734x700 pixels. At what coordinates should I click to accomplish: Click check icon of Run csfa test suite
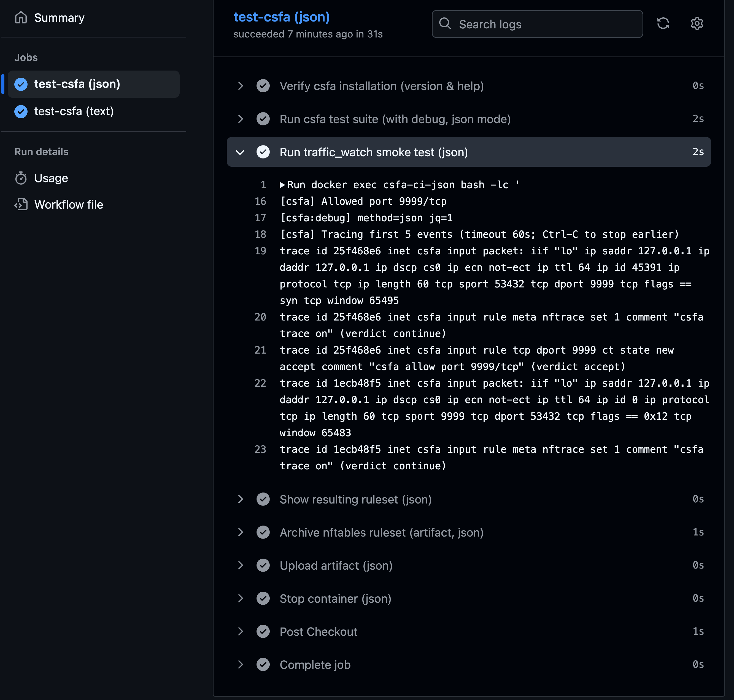[x=263, y=119]
